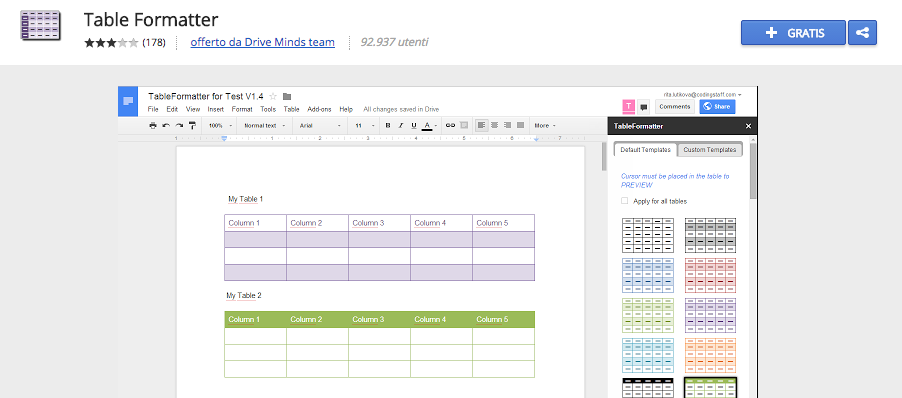
Task: Open the Table menu
Action: pyautogui.click(x=292, y=109)
